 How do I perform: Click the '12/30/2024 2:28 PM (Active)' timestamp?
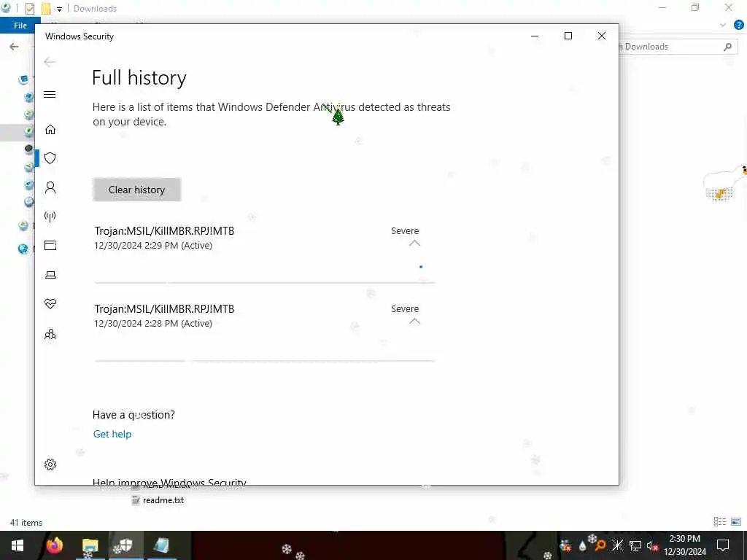click(x=153, y=323)
